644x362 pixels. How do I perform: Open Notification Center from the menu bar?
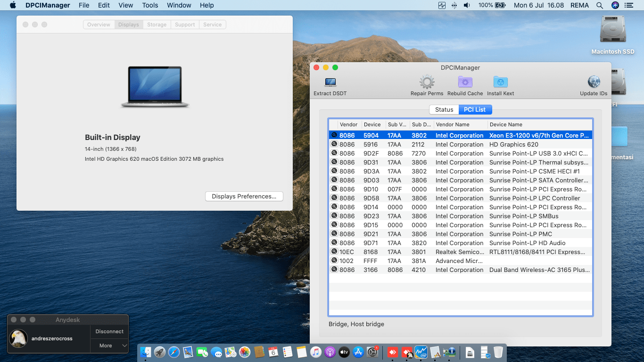[x=628, y=5]
